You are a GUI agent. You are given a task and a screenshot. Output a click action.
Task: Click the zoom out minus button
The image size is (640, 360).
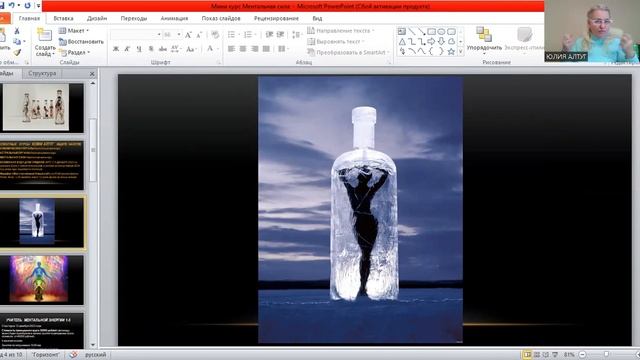pos(583,354)
